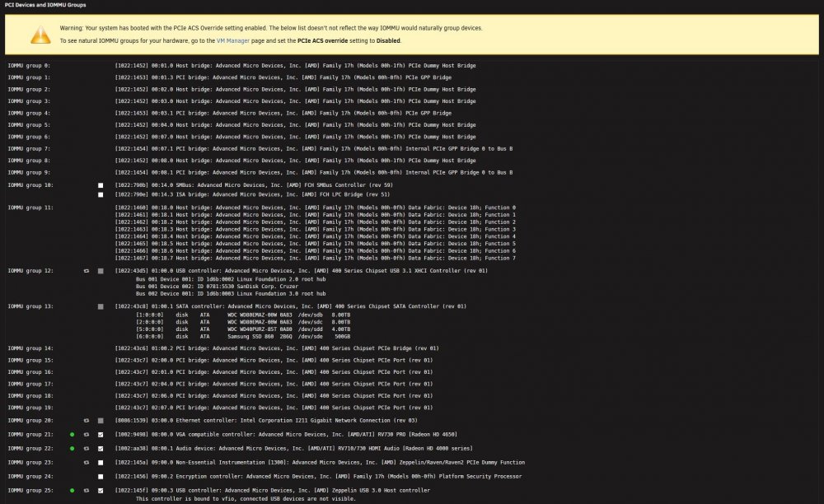Click the 00:02.0 PCIe Dummy Host Bridge row
This screenshot has width=824, height=504.
pos(295,89)
